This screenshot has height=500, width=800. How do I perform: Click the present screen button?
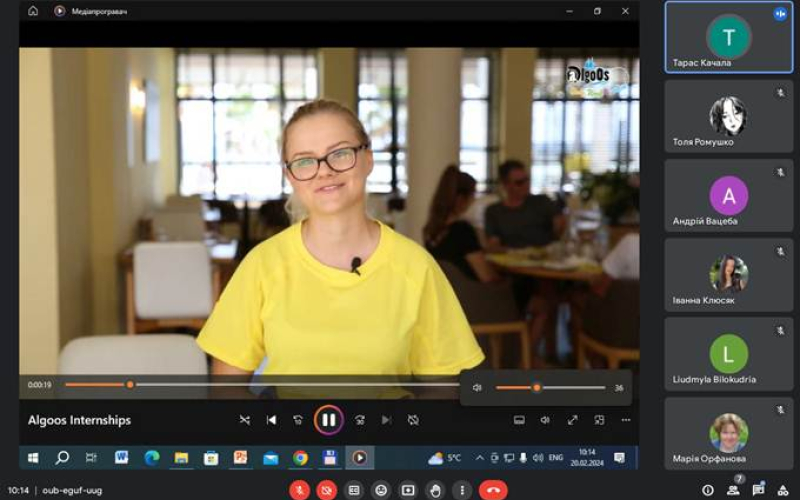pyautogui.click(x=408, y=490)
